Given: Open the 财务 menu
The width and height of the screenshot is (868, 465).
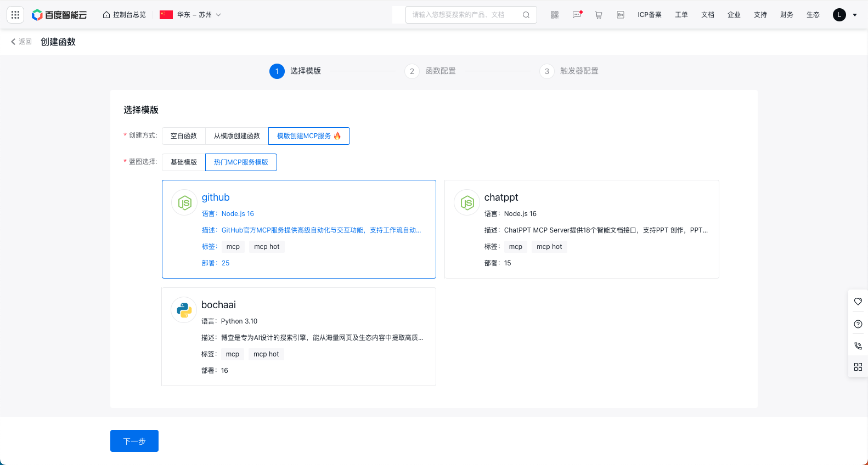Looking at the screenshot, I should pos(787,15).
